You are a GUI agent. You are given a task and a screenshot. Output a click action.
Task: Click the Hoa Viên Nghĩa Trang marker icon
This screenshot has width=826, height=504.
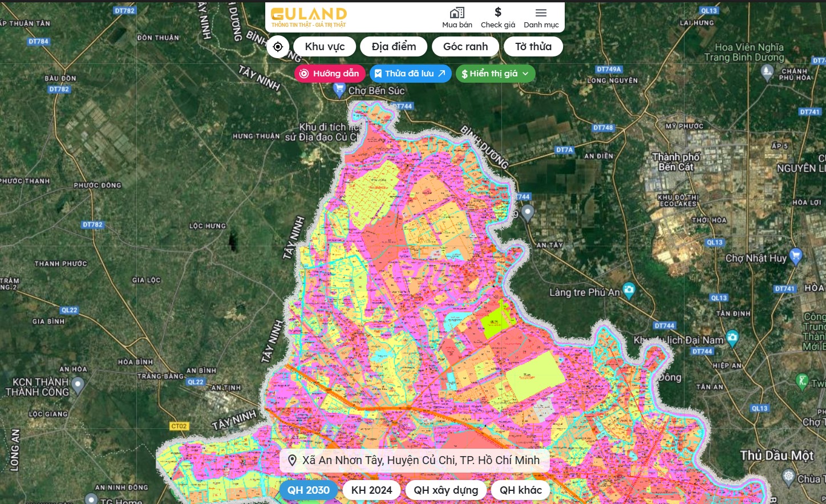767,71
